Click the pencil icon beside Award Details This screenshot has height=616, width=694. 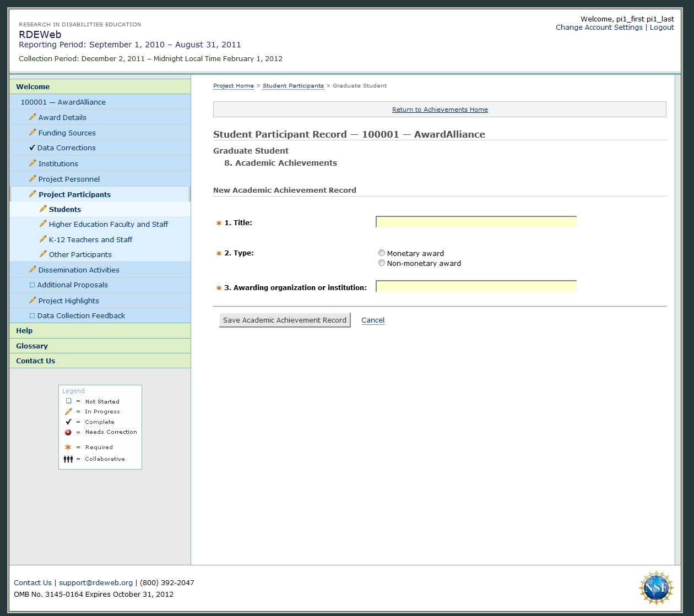point(32,117)
